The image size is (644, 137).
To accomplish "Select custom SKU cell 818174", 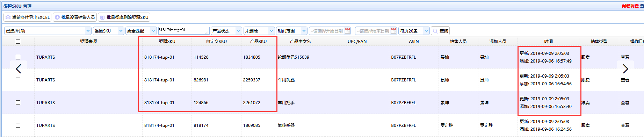I will click(x=201, y=125).
